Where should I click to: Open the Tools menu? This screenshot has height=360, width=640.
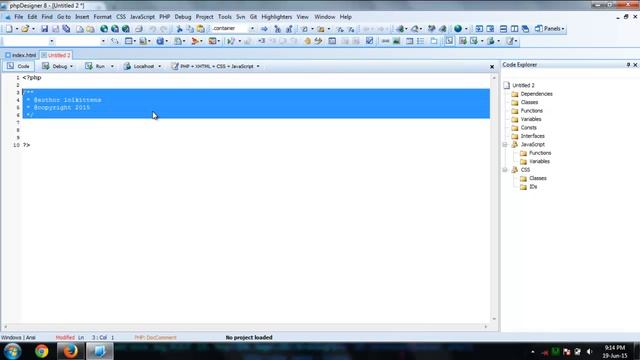tap(225, 17)
